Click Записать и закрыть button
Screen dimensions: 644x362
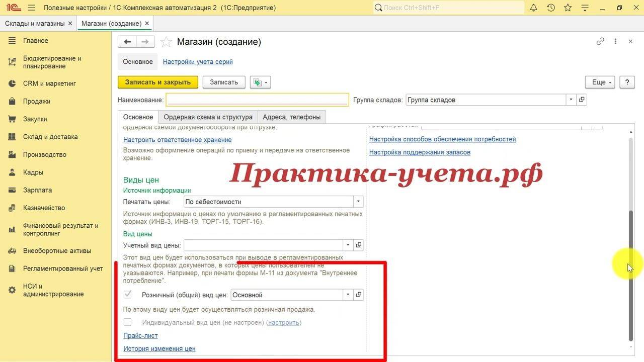[x=158, y=82]
